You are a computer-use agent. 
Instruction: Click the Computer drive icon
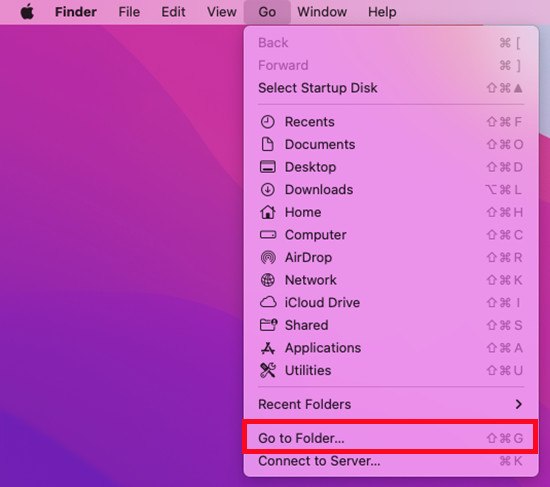(x=268, y=235)
